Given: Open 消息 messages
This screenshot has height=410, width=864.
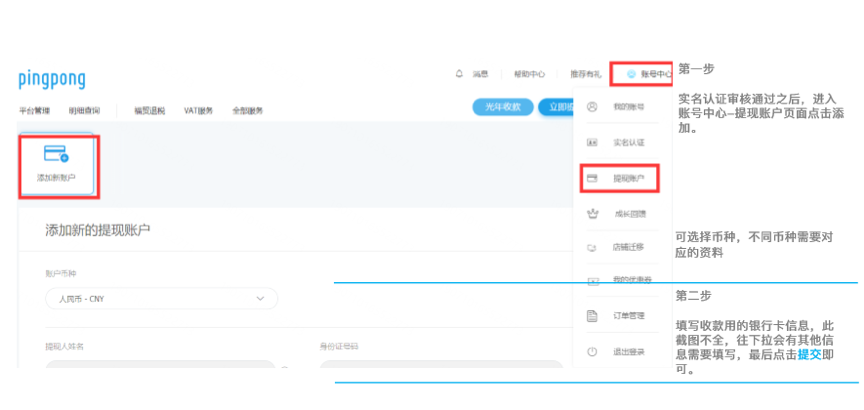Looking at the screenshot, I should tap(480, 74).
